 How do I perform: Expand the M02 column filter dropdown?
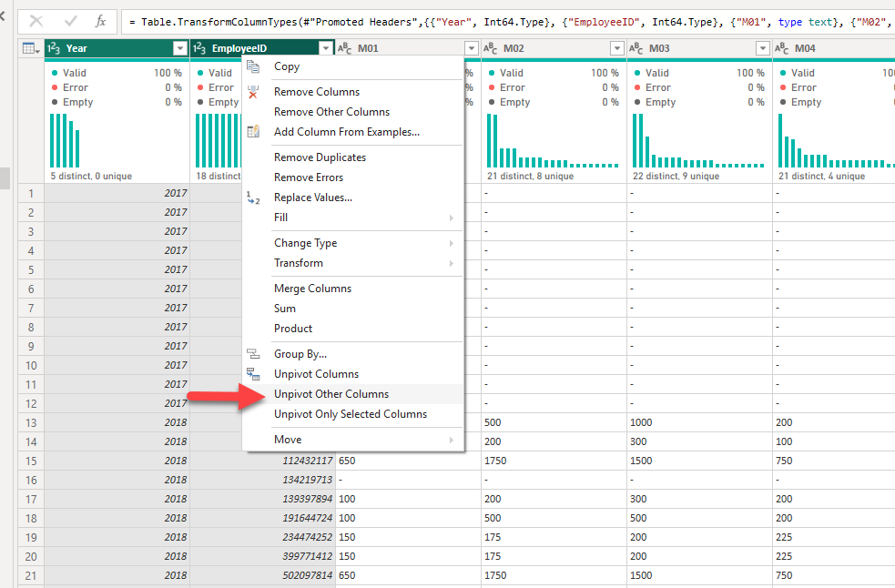click(616, 48)
